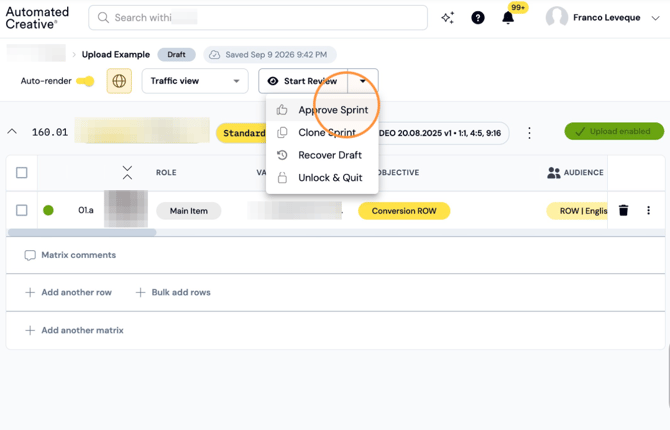Delete row 01.a with trash icon
Screen dimensions: 670x430
point(623,210)
